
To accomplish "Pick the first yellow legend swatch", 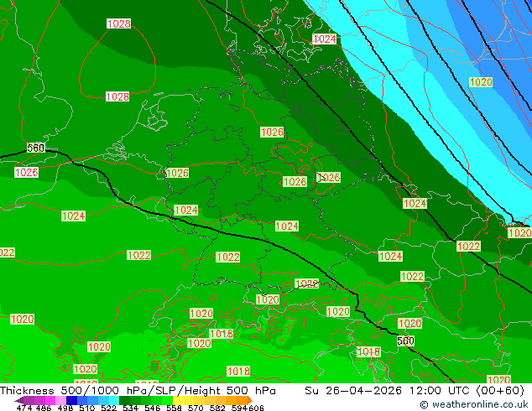I will coord(179,400).
